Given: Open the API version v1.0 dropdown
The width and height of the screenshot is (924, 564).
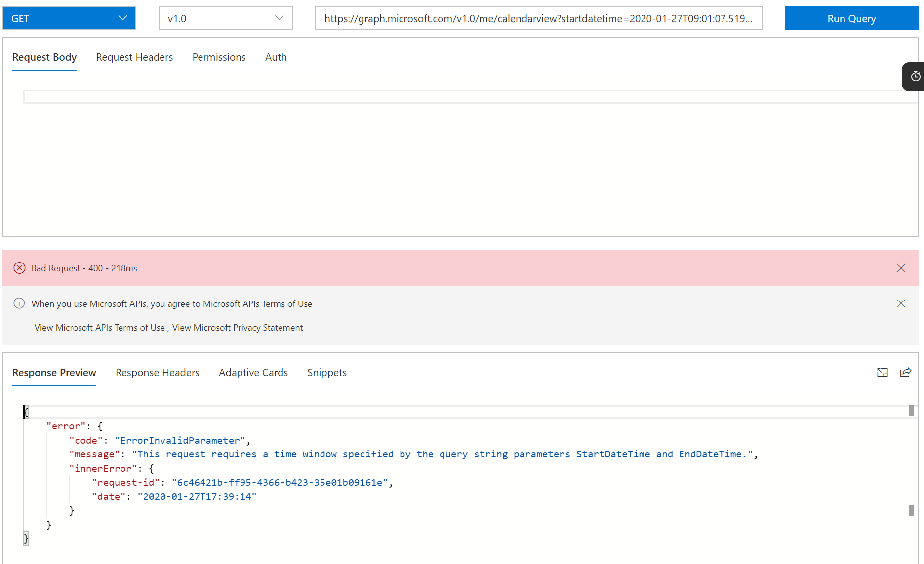Looking at the screenshot, I should (225, 18).
